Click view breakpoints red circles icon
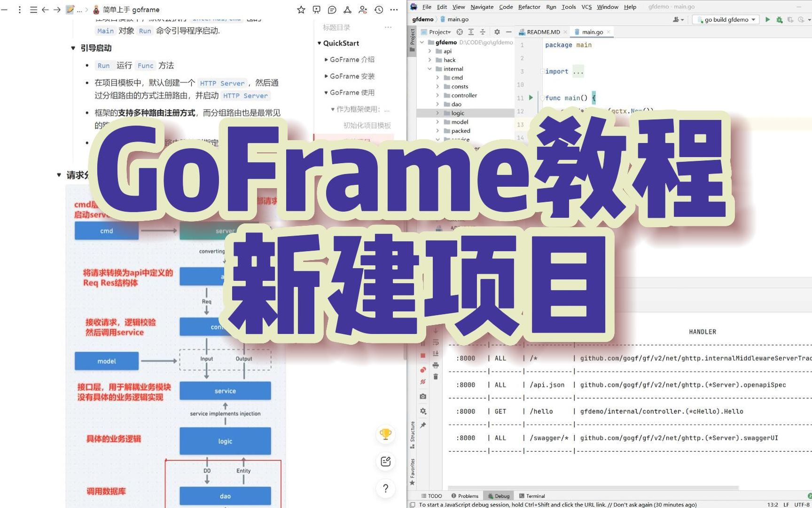 point(423,369)
